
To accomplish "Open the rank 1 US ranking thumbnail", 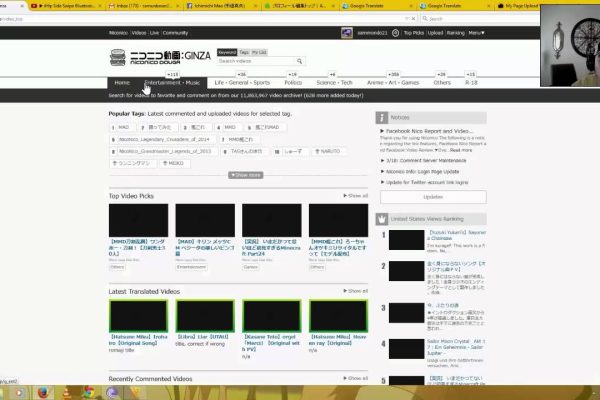I will tap(406, 240).
